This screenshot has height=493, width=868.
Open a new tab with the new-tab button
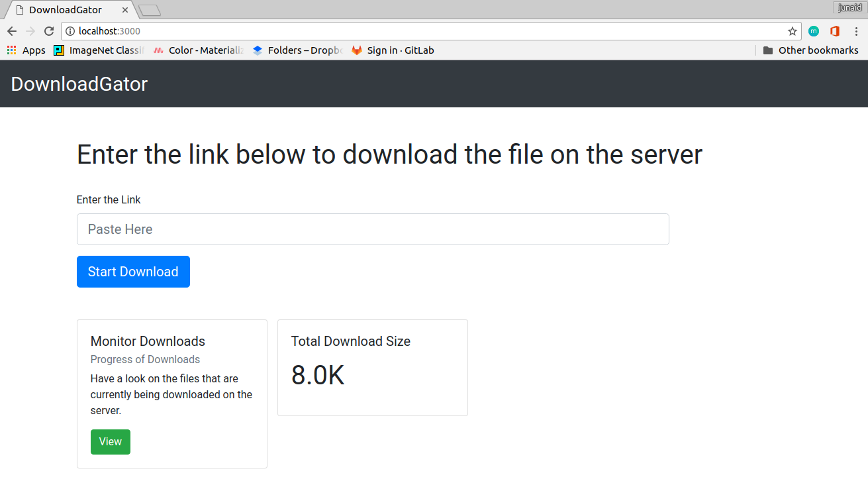click(150, 10)
